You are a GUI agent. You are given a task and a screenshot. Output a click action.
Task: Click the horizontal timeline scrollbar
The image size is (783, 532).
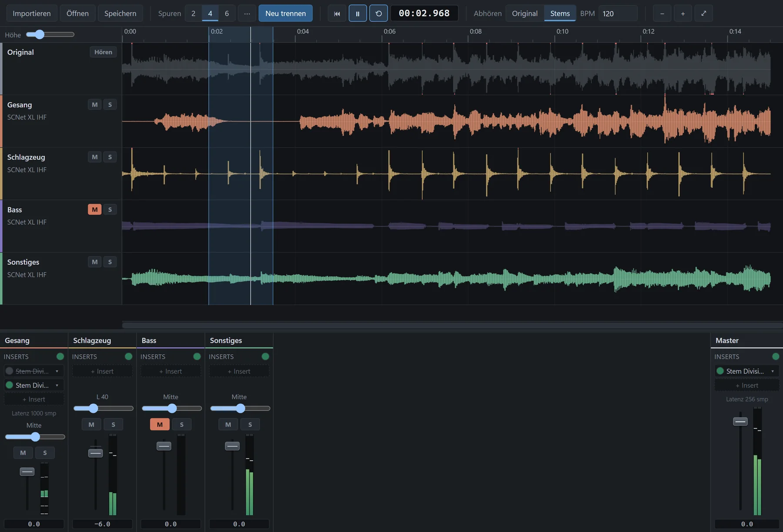452,325
